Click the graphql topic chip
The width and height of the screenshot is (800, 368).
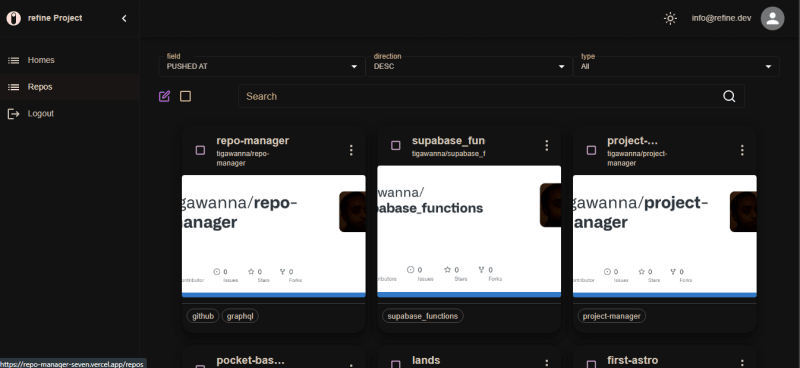[x=240, y=316]
